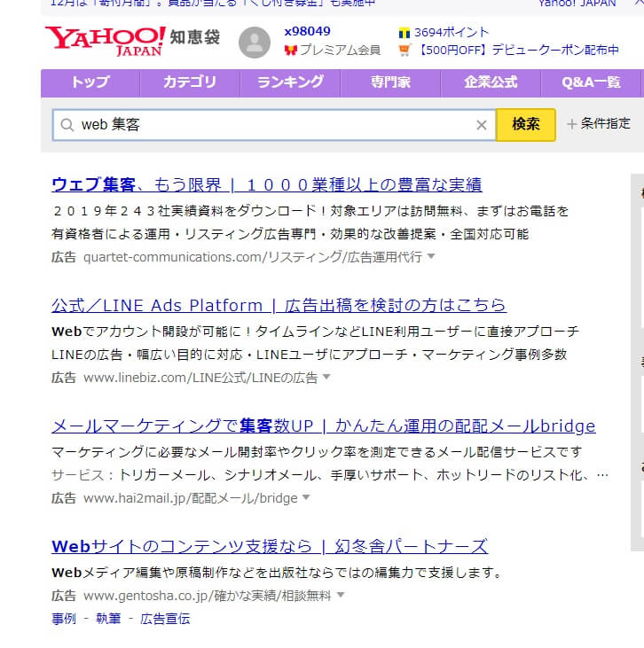Click the T-point card icon
The height and width of the screenshot is (648, 644).
click(x=404, y=33)
